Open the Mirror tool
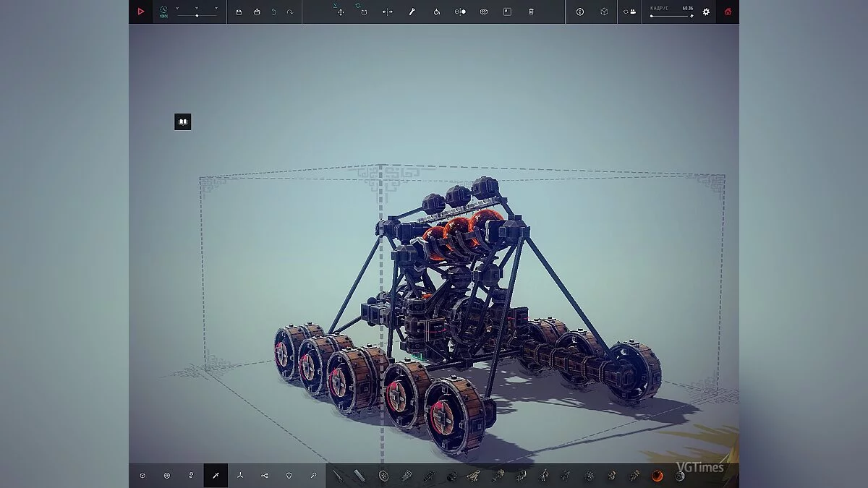 point(388,12)
